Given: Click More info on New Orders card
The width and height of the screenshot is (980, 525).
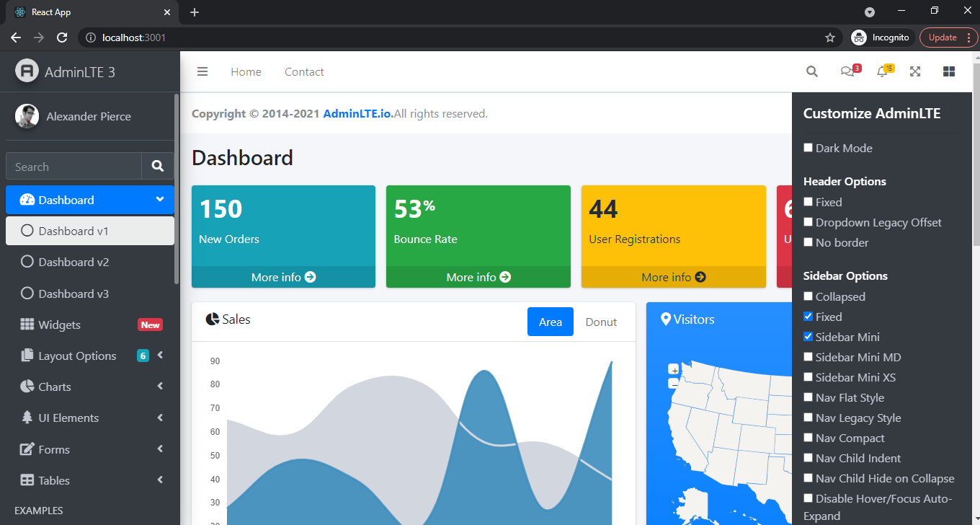Looking at the screenshot, I should point(283,277).
